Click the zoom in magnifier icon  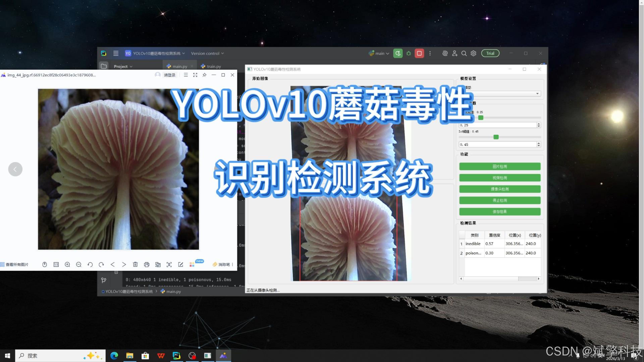tap(67, 264)
